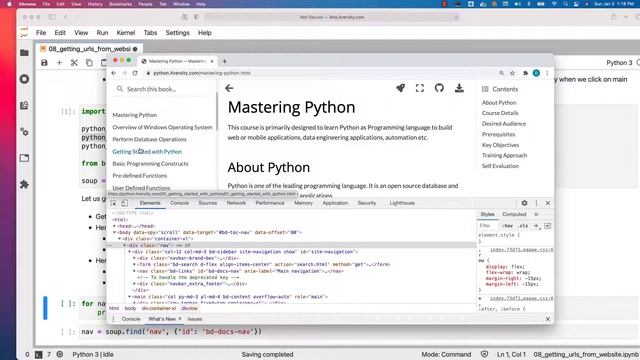Click the Search this book field
This screenshot has height=360, width=640.
tap(163, 89)
